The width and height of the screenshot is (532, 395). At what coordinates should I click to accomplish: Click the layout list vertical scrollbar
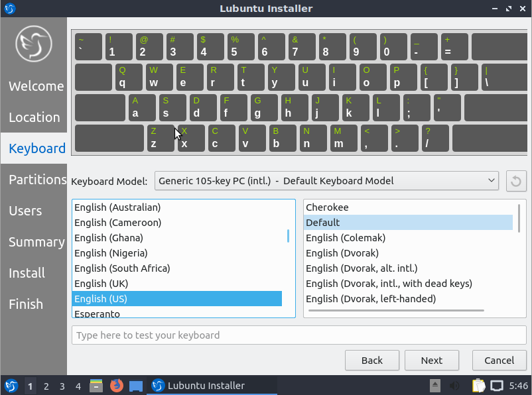click(x=288, y=236)
